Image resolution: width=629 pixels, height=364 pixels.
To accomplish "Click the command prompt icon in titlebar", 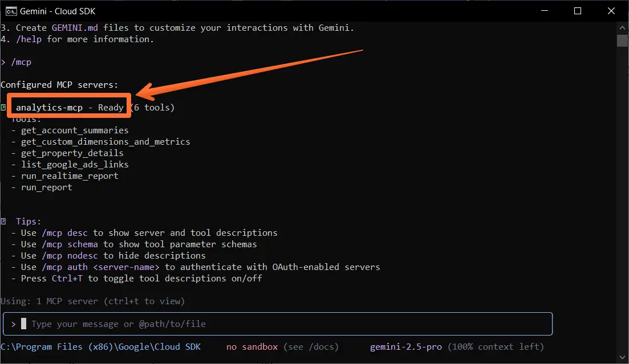I will 10,11.
